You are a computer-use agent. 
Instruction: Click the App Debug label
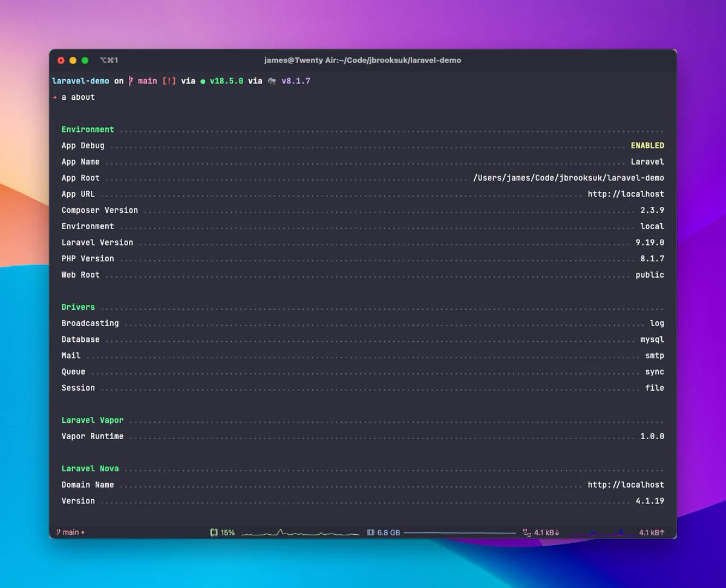pos(83,145)
